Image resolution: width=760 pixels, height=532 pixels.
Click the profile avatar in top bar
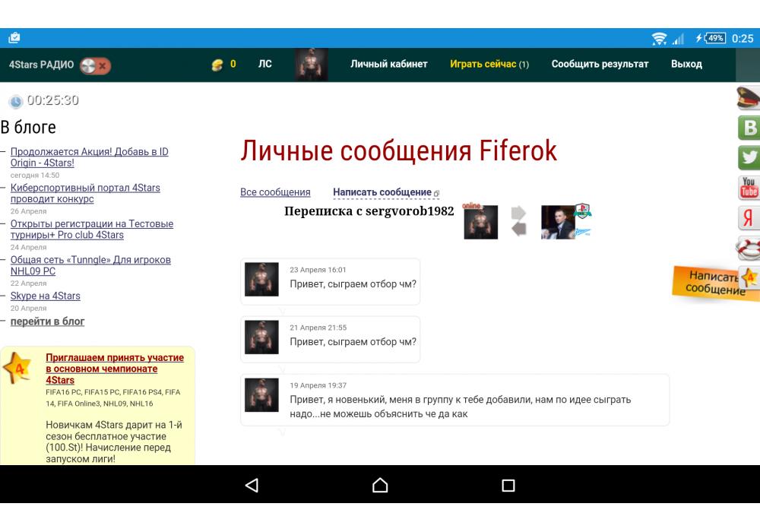[312, 65]
